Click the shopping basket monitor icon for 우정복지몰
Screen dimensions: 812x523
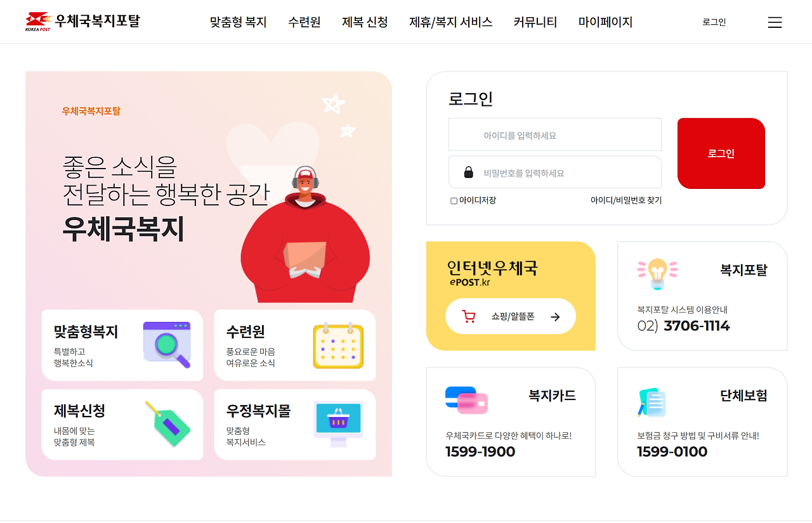(339, 423)
